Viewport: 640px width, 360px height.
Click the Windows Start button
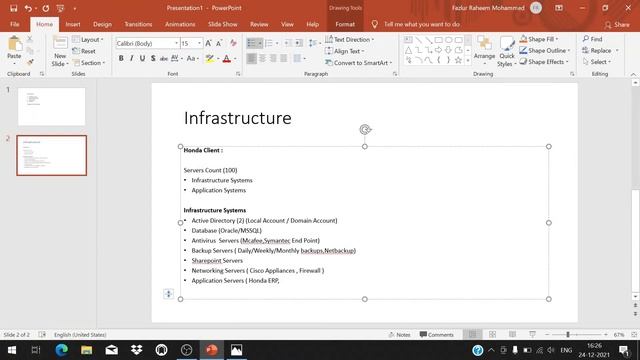(11, 350)
